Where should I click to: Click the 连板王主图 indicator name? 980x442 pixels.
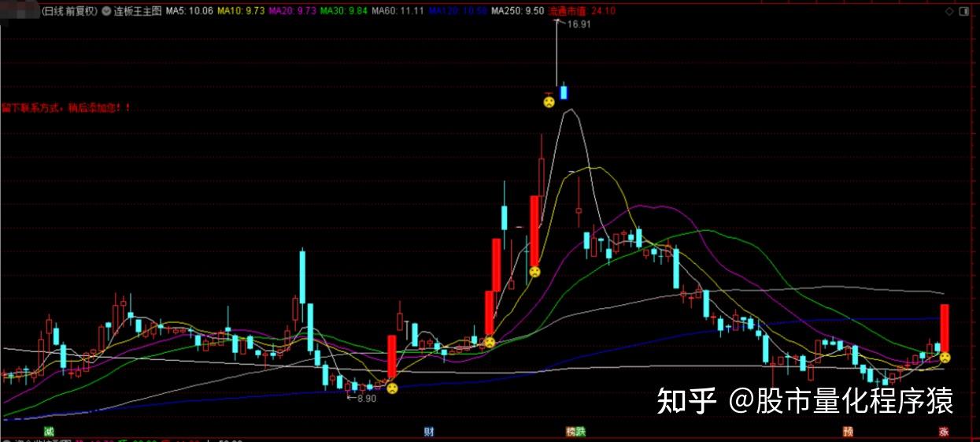click(x=138, y=12)
